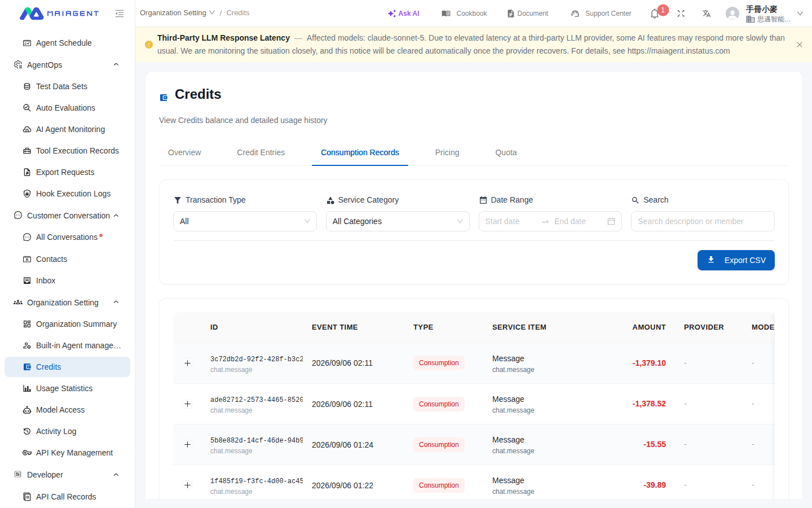The image size is (812, 508).
Task: Open the Service Category dropdown
Action: 398,221
